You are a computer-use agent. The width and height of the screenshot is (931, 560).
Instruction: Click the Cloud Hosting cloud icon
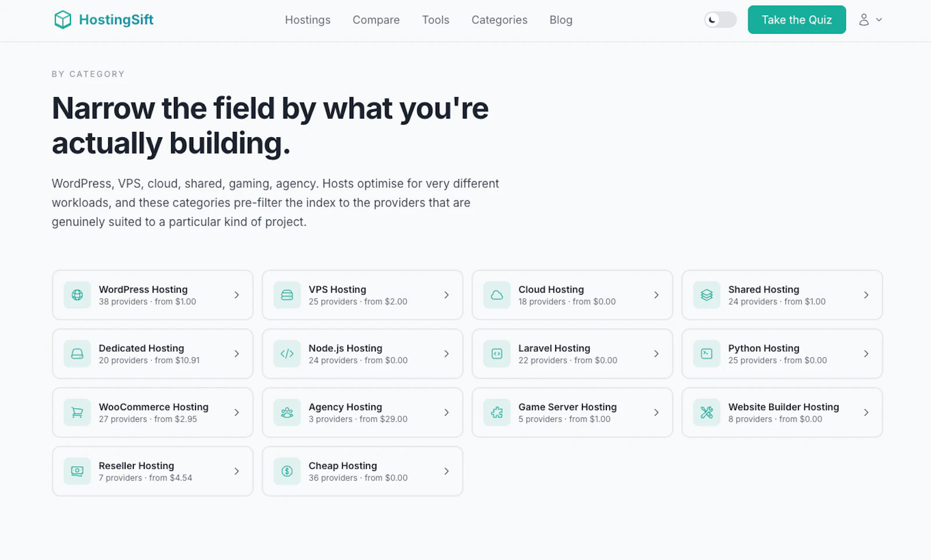coord(497,295)
